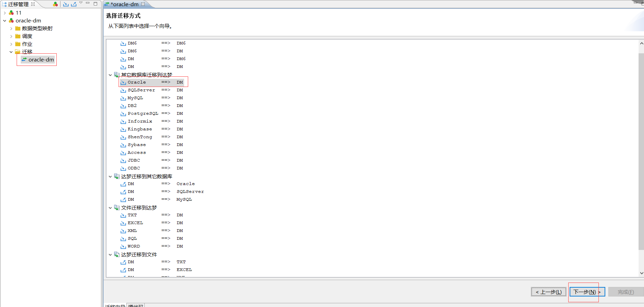Click DM ==> Oracle export icon
This screenshot has width=644, height=307.
pyautogui.click(x=123, y=184)
